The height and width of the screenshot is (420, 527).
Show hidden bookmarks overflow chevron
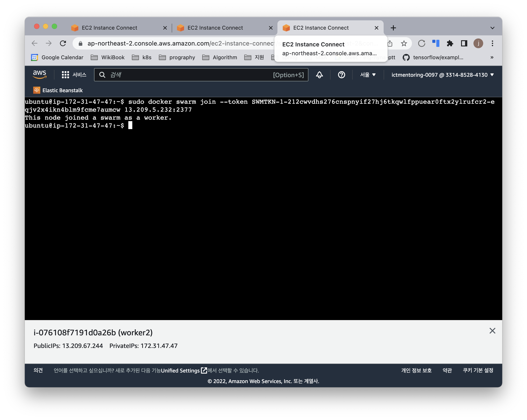tap(492, 57)
